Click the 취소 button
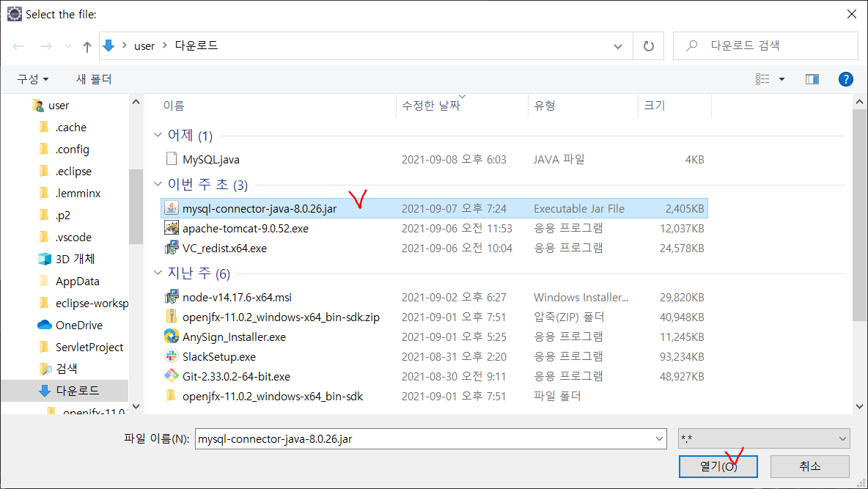Viewport: 868px width, 489px height. coord(810,466)
